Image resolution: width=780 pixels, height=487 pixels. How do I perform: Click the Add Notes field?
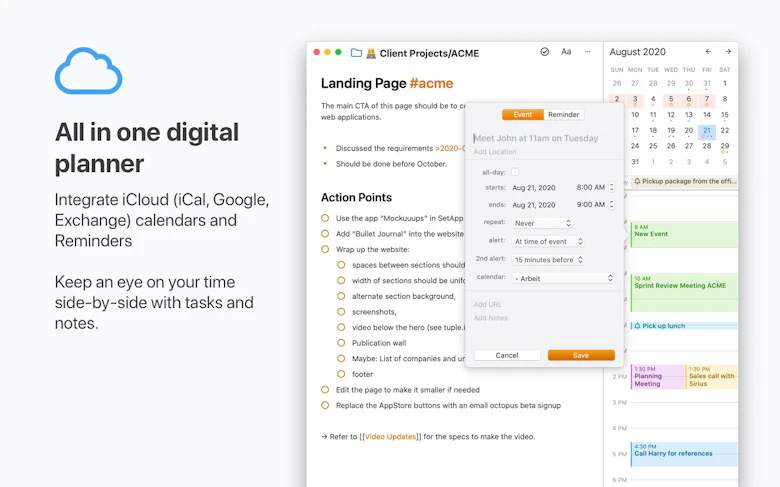point(491,318)
